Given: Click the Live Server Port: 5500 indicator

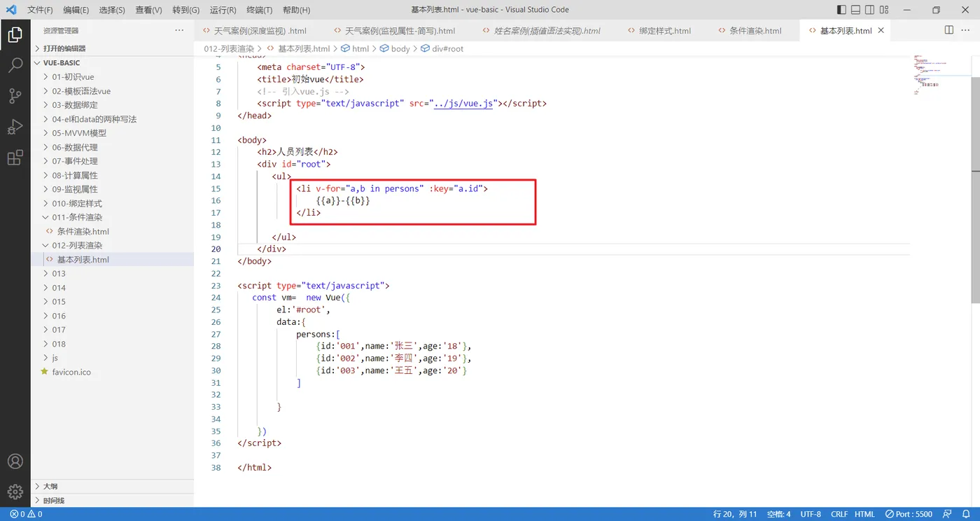Looking at the screenshot, I should click(x=909, y=514).
